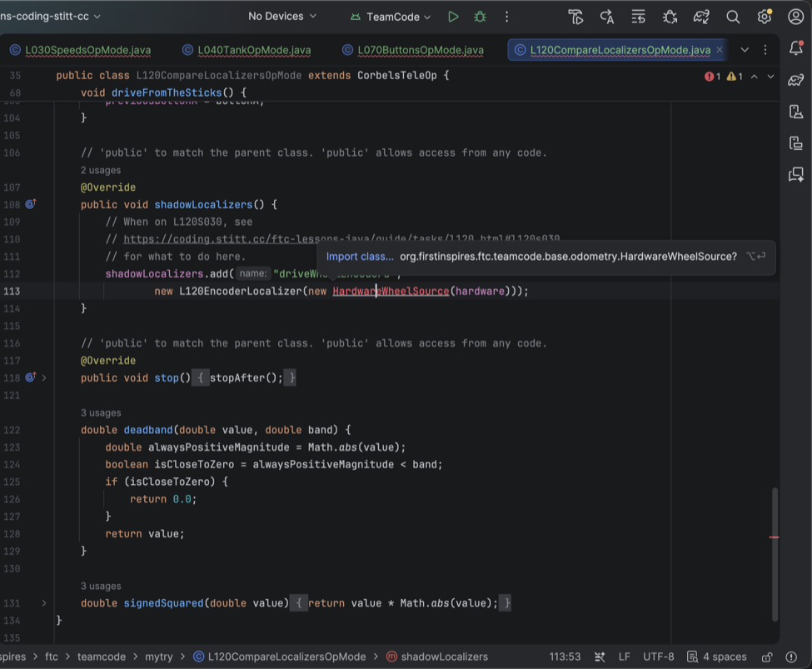Click red error stripe mark on scrollbar
Viewport: 812px width, 669px height.
coord(775,537)
